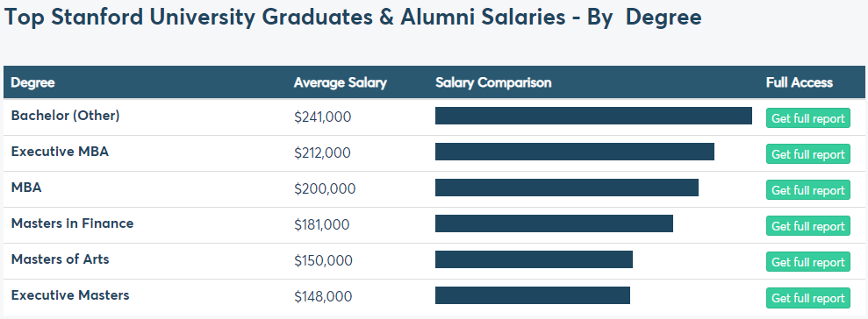Get full report for Masters in Finance
The height and width of the screenshot is (319, 868).
click(x=807, y=225)
